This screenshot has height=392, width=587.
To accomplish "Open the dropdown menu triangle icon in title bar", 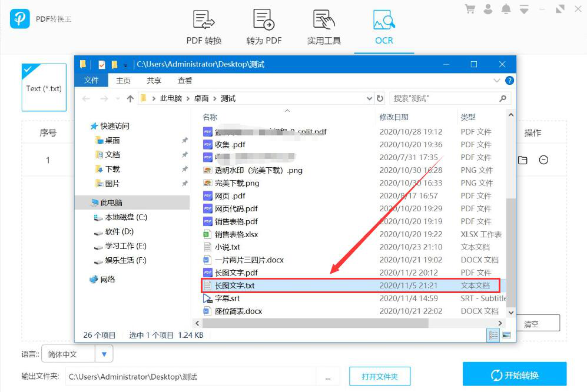I will point(524,10).
